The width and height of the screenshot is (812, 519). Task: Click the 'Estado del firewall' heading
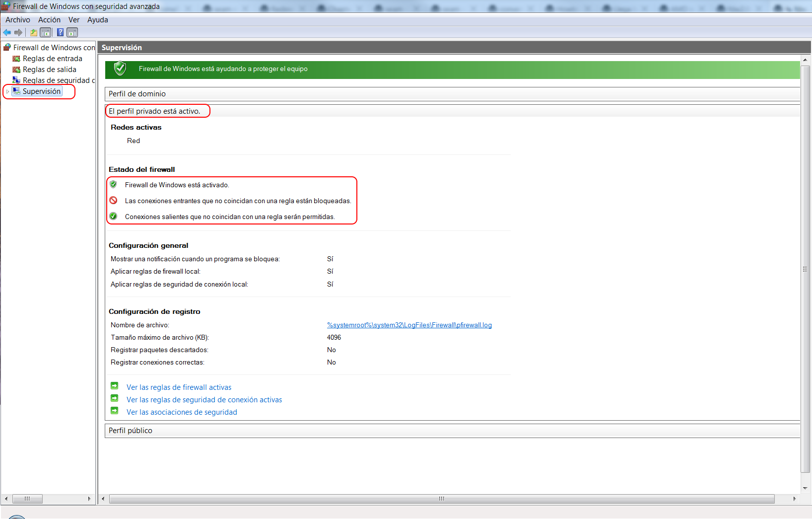point(142,169)
